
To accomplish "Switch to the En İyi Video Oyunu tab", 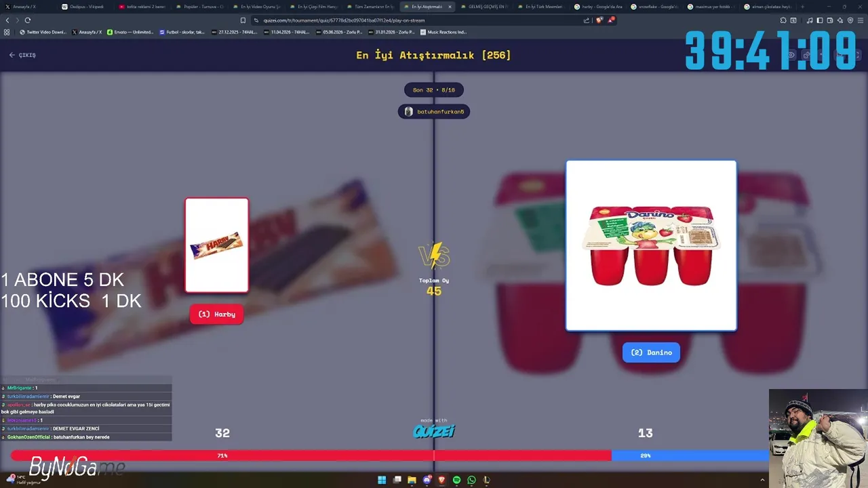I will click(x=256, y=7).
